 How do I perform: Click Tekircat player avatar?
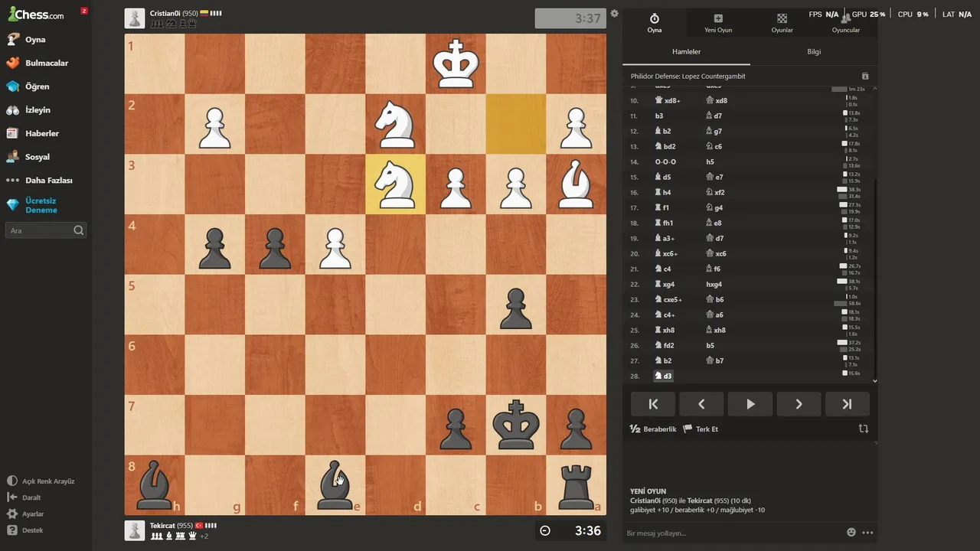coord(135,530)
